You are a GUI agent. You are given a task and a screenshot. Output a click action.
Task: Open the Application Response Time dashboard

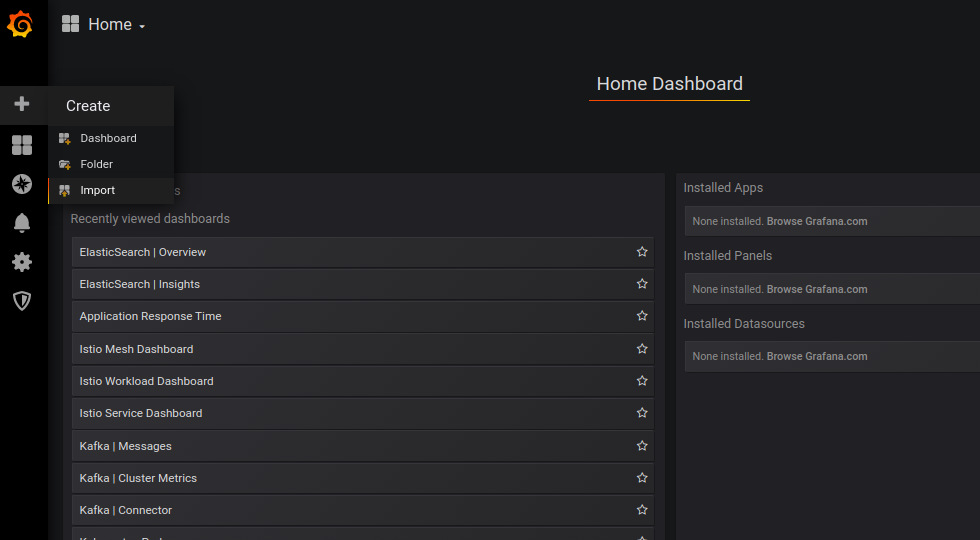click(150, 316)
